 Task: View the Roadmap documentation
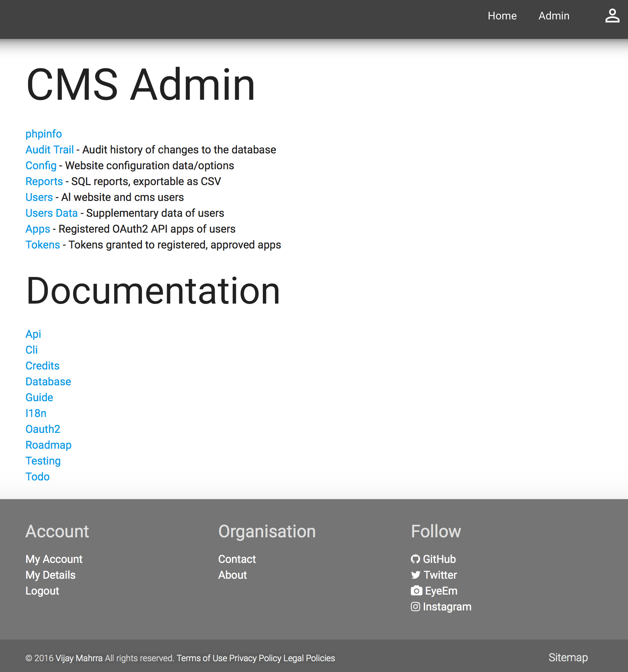[x=49, y=445]
